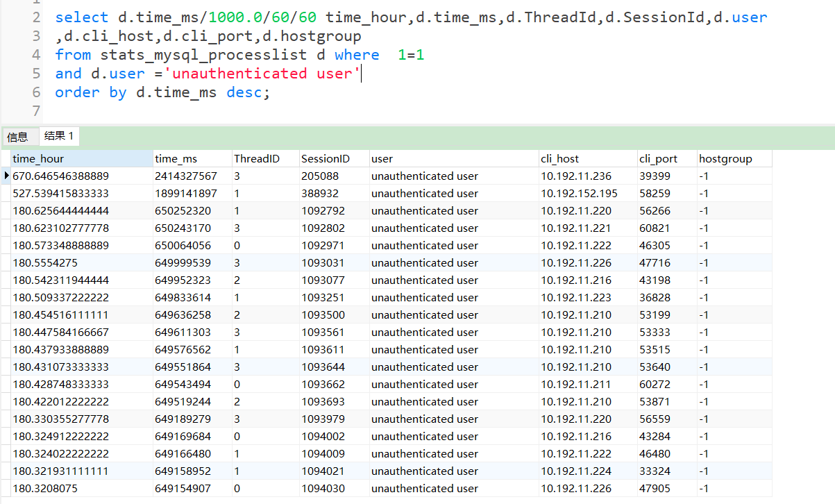835x504 pixels.
Task: Sort by time_hour column header
Action: 82,159
